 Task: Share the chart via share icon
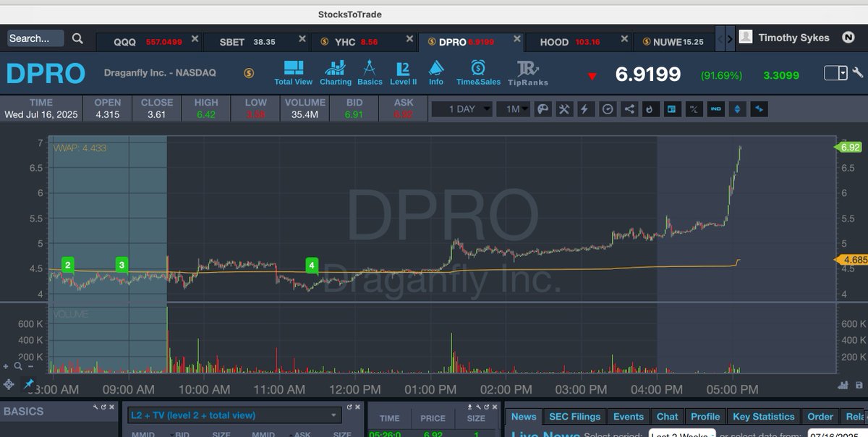click(629, 109)
